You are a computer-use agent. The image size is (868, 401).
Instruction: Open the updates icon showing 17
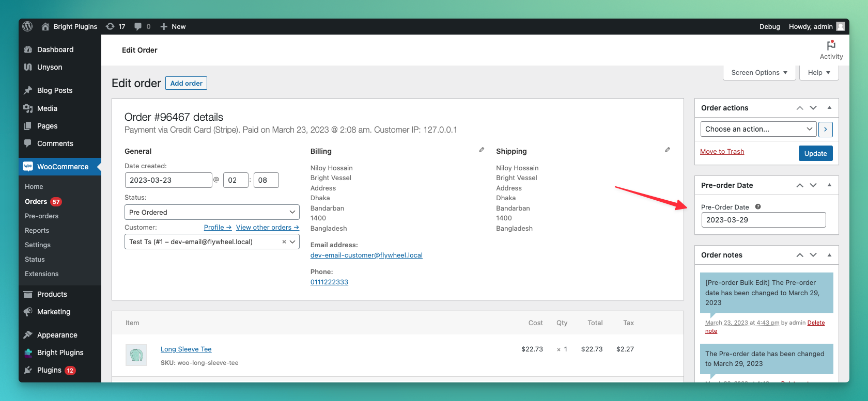tap(111, 26)
